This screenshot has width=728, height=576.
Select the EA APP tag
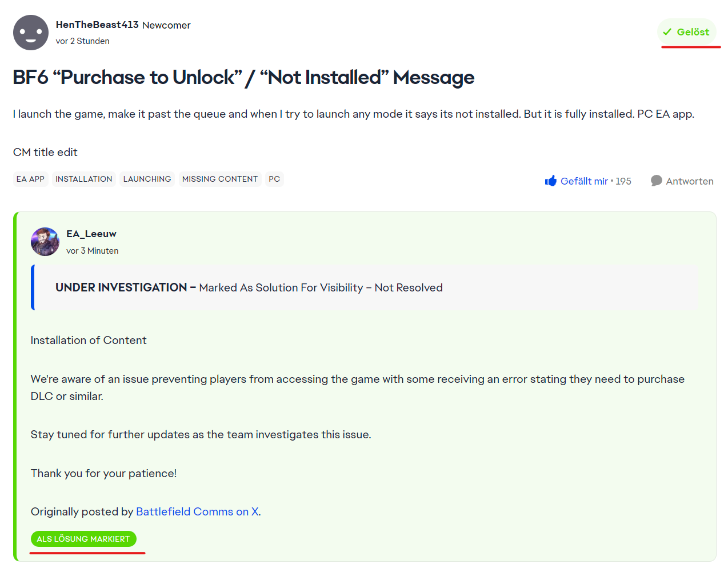click(30, 179)
